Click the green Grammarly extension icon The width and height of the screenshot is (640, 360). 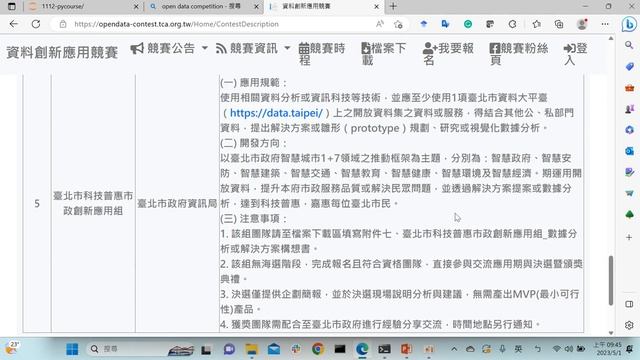pyautogui.click(x=468, y=24)
